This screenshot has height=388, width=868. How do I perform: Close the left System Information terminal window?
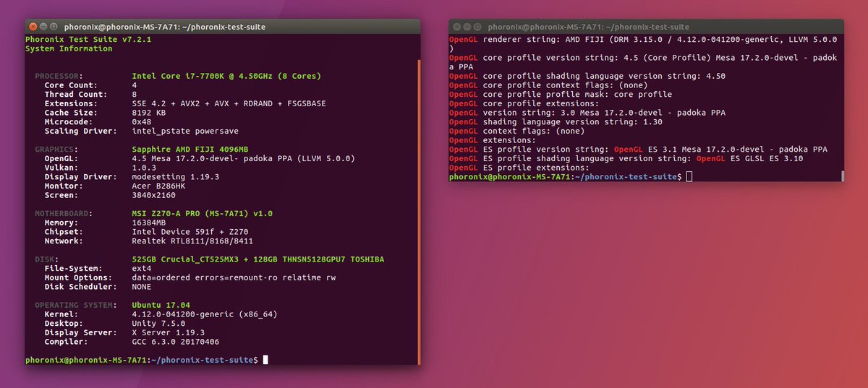[x=33, y=27]
